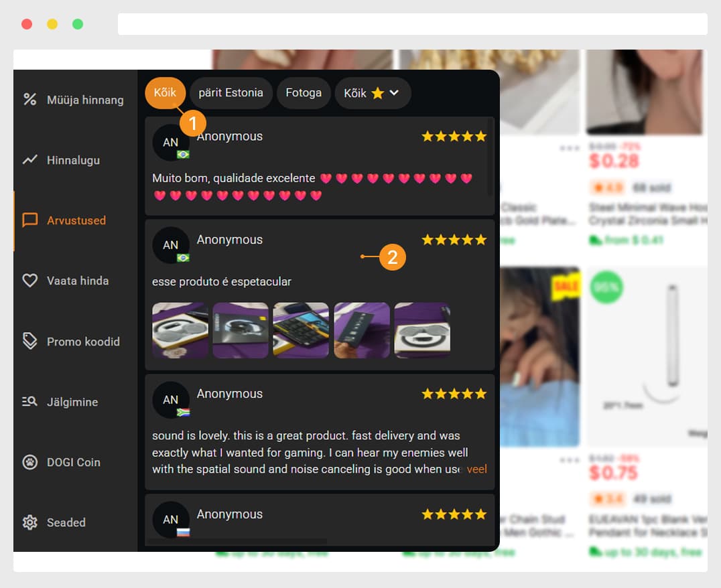This screenshot has height=588, width=721.
Task: Expand the Kõik star rating dropdown
Action: (373, 93)
